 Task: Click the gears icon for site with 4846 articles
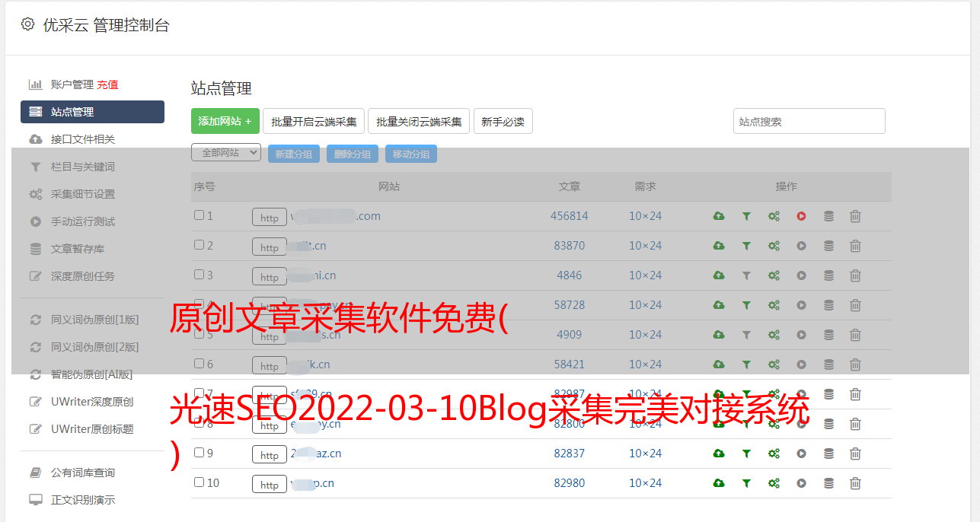point(774,275)
